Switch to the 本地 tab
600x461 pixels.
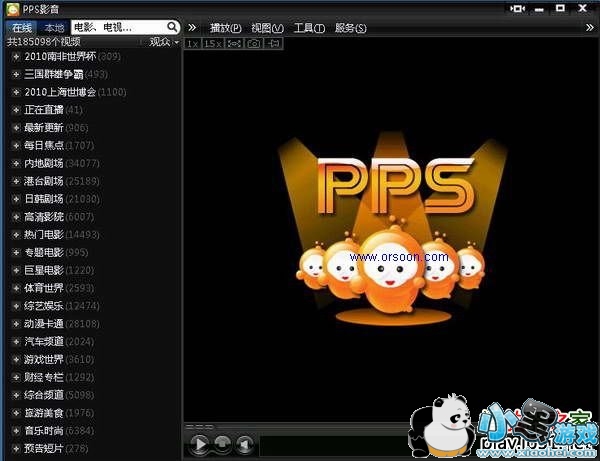pyautogui.click(x=54, y=28)
